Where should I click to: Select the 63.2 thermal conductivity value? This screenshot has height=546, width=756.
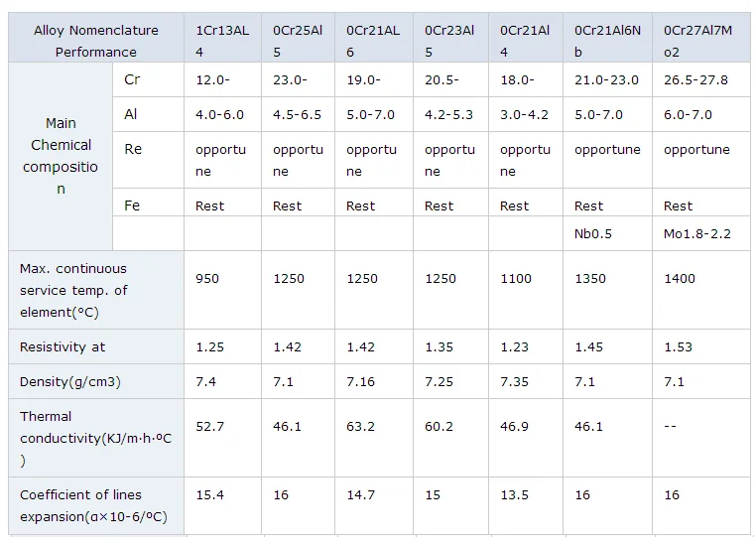pyautogui.click(x=362, y=427)
